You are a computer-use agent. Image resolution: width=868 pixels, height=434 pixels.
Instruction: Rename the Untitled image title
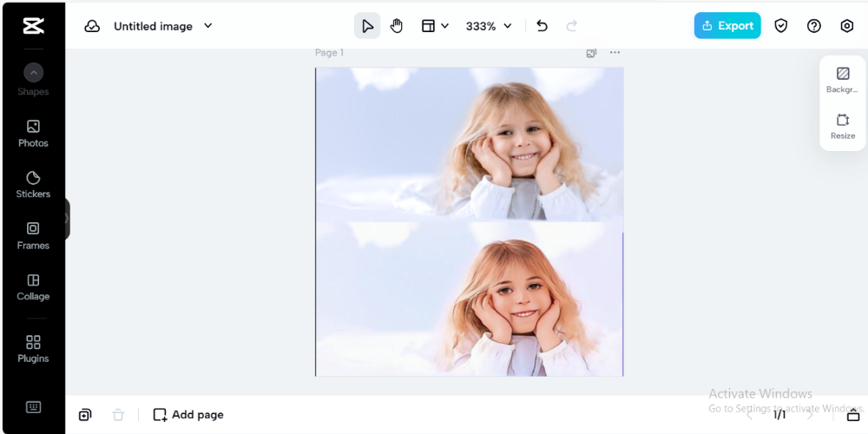154,26
